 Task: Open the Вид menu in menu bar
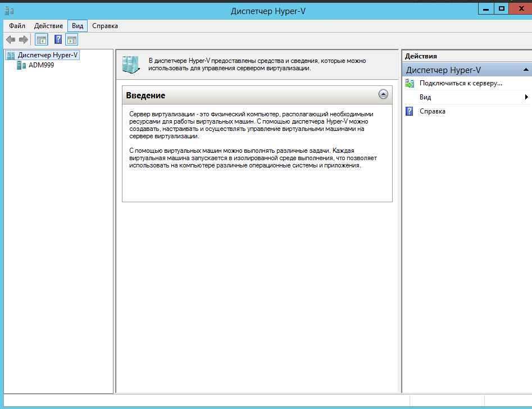click(x=78, y=26)
